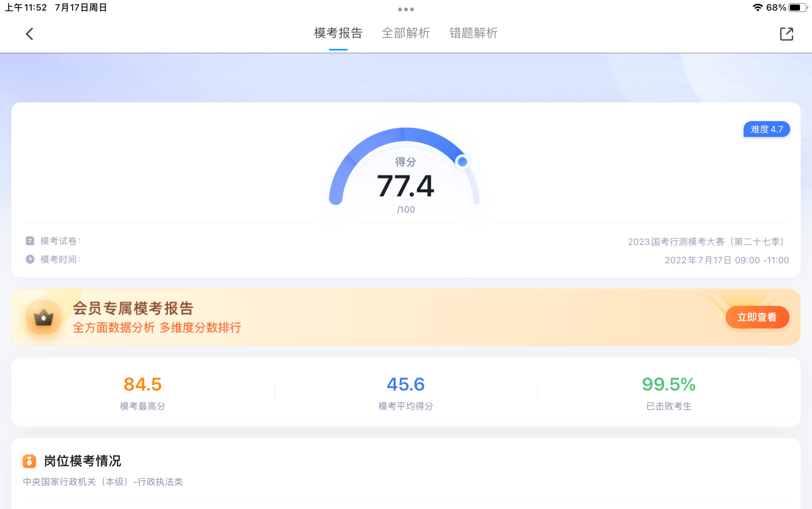
Task: Tap the battery status icon
Action: (x=798, y=8)
